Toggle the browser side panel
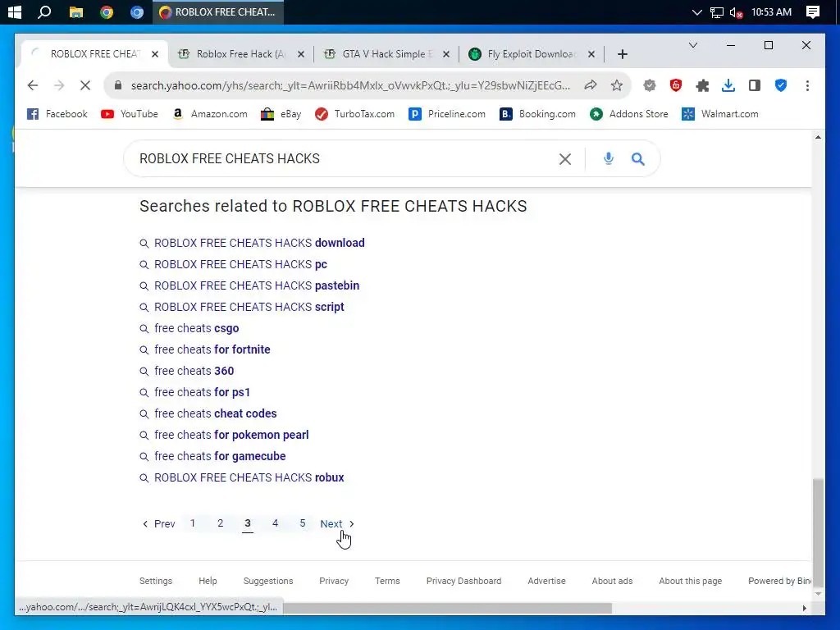840x630 pixels. tap(755, 85)
